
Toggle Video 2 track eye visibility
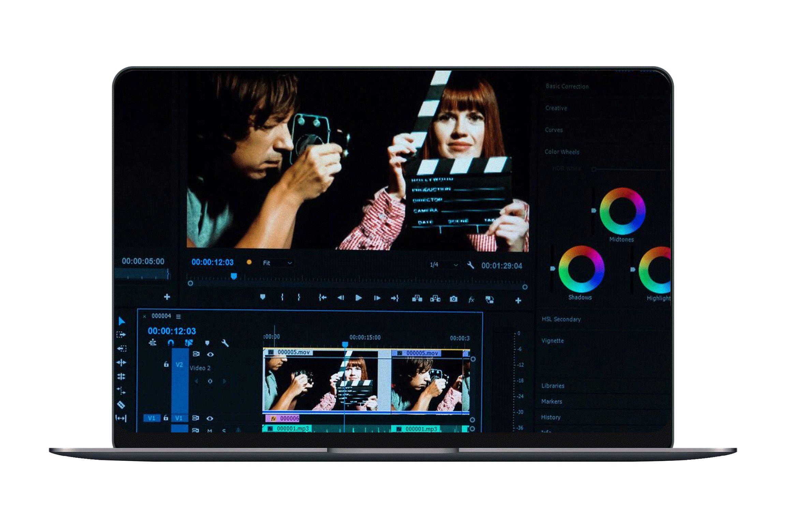coord(210,355)
